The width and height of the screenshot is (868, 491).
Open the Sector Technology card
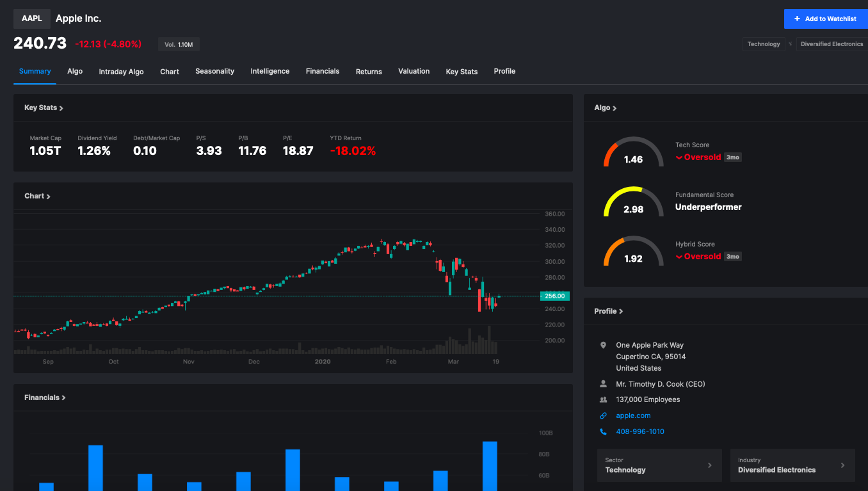click(659, 465)
